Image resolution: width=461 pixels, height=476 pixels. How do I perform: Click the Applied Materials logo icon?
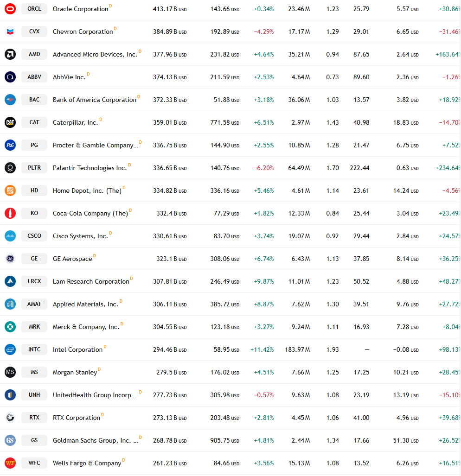(x=10, y=304)
